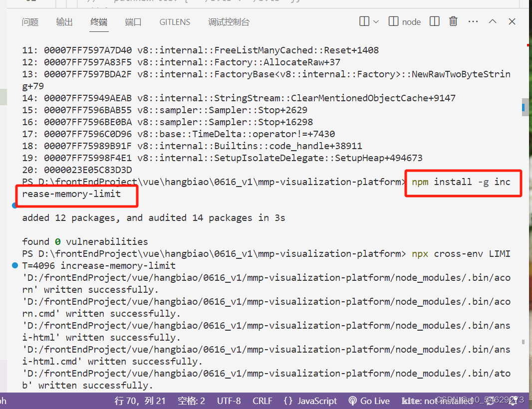
Task: Open the new terminal profile dropdown chevron
Action: tap(376, 21)
